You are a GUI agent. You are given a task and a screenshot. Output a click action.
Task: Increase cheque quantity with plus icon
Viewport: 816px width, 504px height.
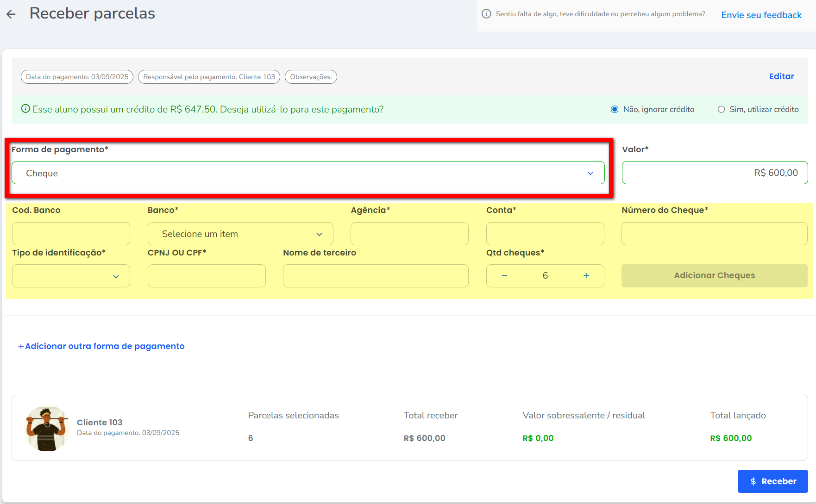click(x=586, y=276)
